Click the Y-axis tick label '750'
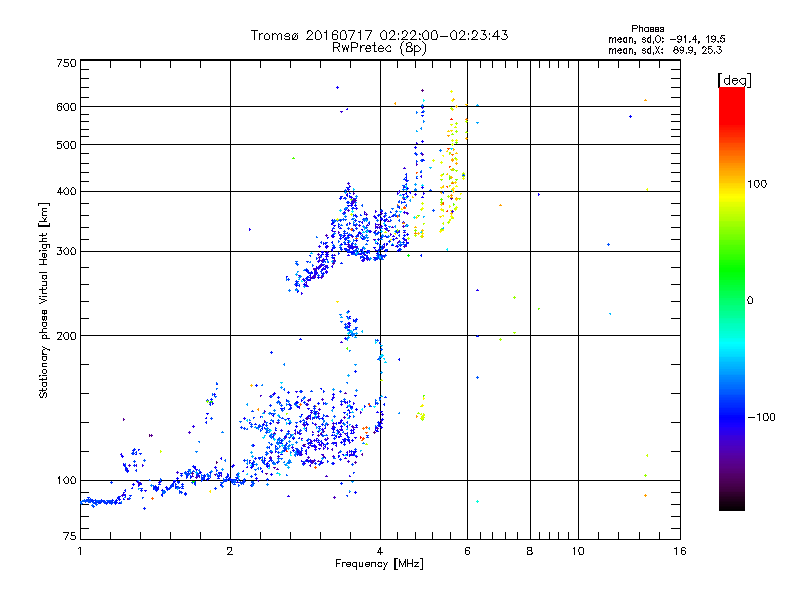800x600 pixels. tap(66, 63)
